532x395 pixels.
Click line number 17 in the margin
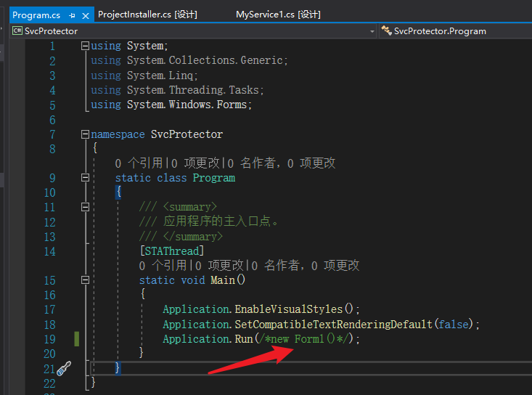(x=49, y=309)
